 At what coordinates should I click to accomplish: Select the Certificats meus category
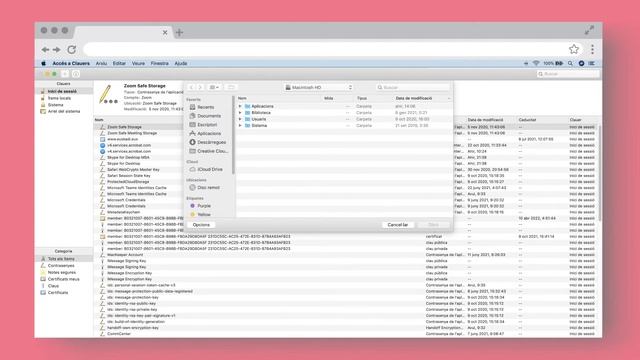click(x=64, y=279)
